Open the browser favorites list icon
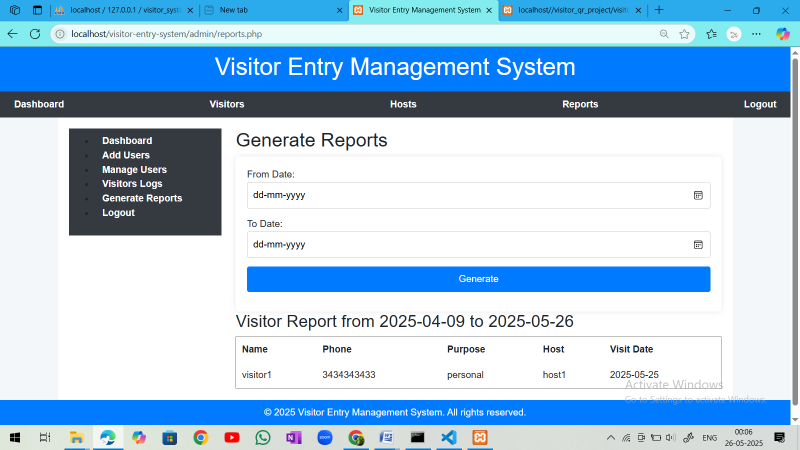This screenshot has height=450, width=800. [711, 34]
